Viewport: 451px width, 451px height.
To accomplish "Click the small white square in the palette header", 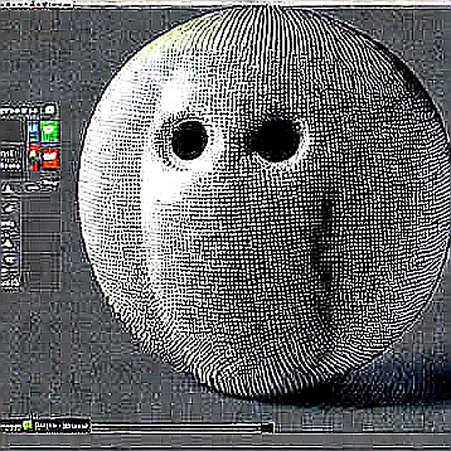I will tap(50, 109).
